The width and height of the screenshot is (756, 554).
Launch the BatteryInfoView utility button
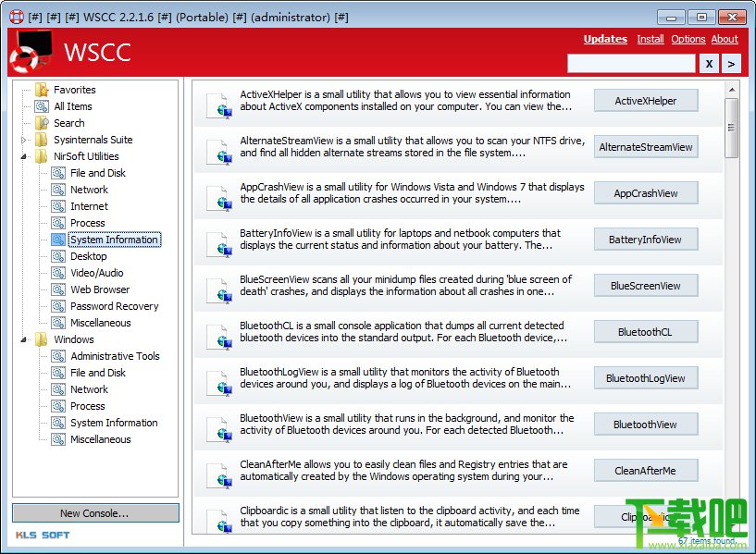pos(646,240)
